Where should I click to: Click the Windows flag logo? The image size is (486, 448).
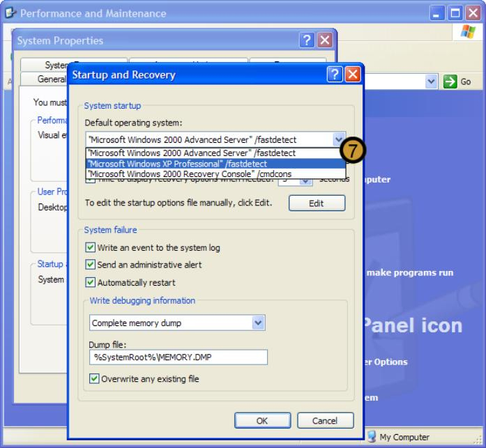click(468, 31)
